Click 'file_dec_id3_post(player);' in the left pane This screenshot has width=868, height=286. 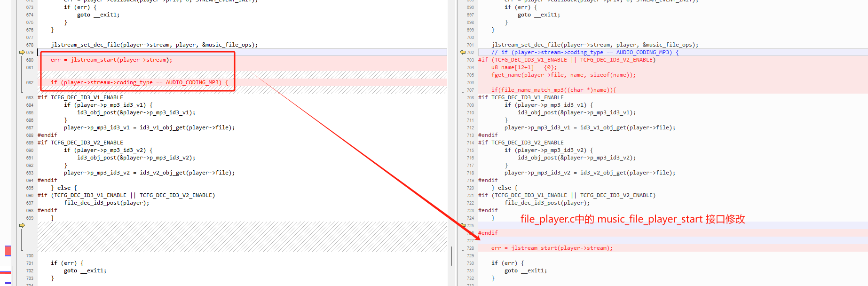107,203
